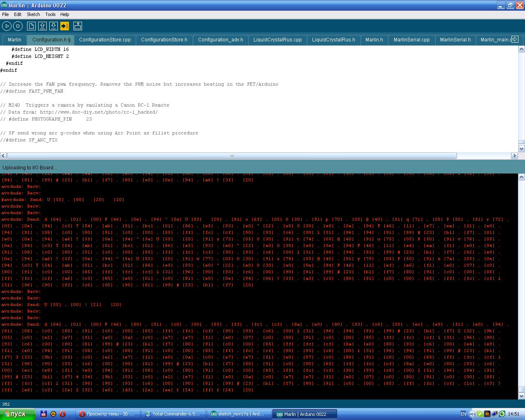The image size is (525, 420).
Task: Click the Open sketch toolbar icon
Action: (x=42, y=26)
